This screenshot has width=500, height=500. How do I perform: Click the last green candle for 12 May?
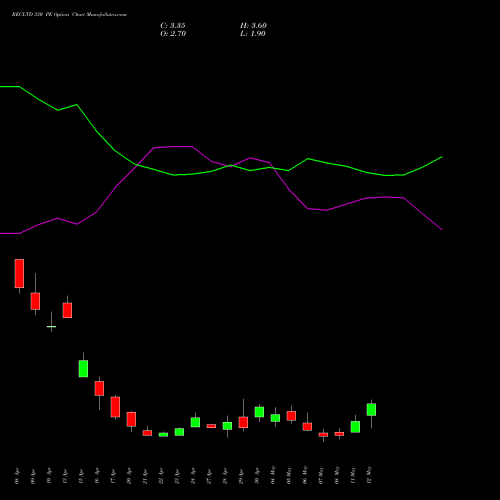pyautogui.click(x=371, y=409)
